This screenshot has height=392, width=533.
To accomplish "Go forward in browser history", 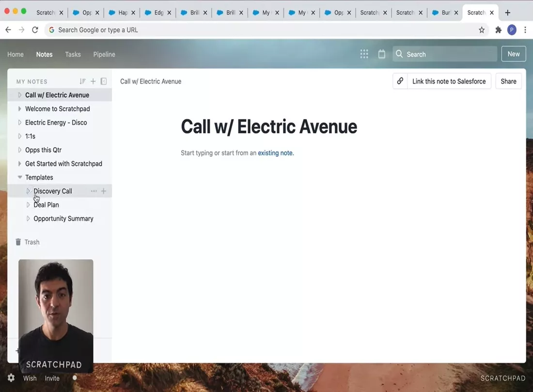I will 21,30.
